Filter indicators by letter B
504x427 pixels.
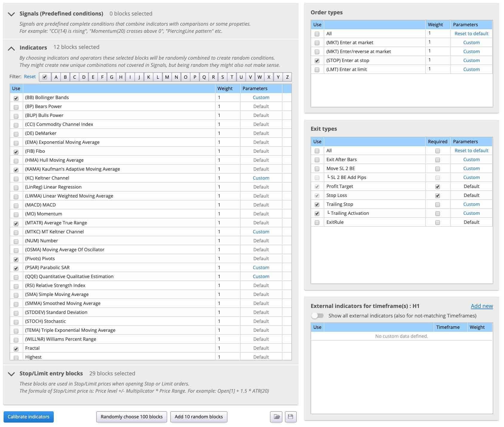tap(65, 77)
